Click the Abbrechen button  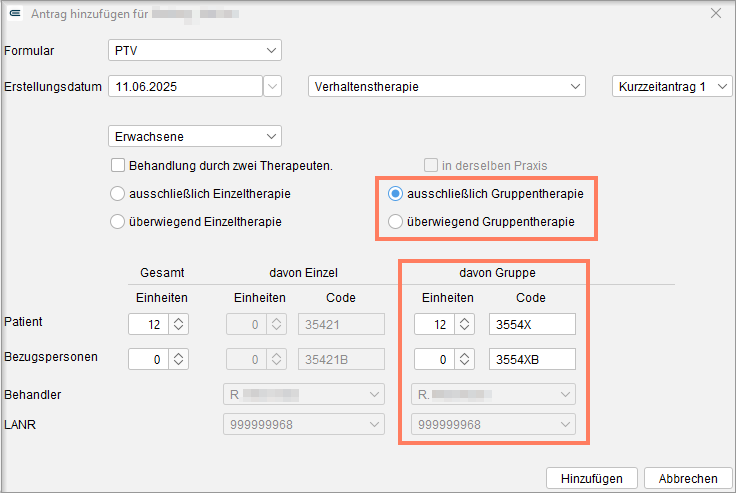pyautogui.click(x=688, y=478)
